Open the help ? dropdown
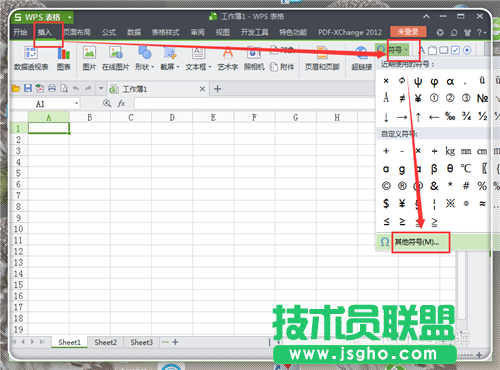 (x=481, y=32)
